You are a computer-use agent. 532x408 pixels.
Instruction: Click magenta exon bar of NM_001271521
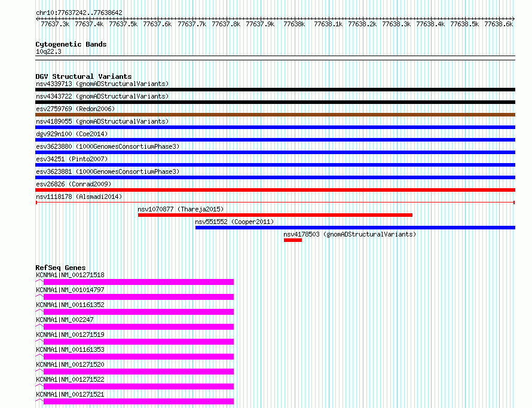(x=139, y=401)
